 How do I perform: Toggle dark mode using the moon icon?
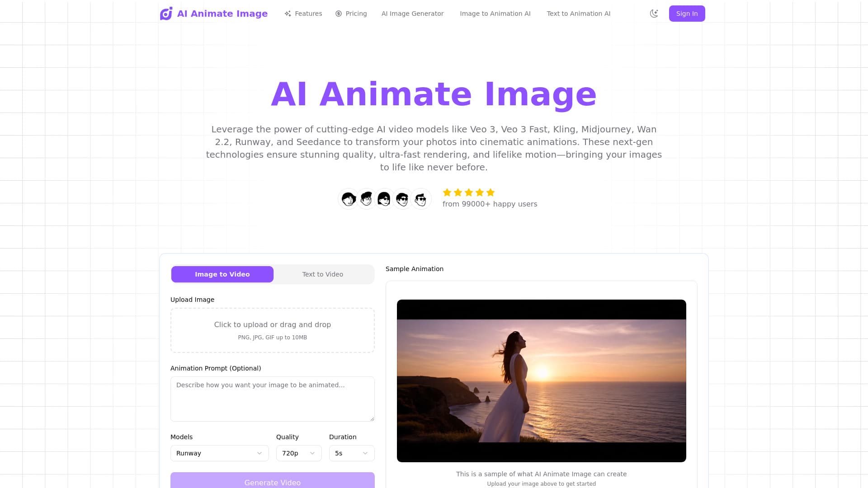pyautogui.click(x=654, y=14)
